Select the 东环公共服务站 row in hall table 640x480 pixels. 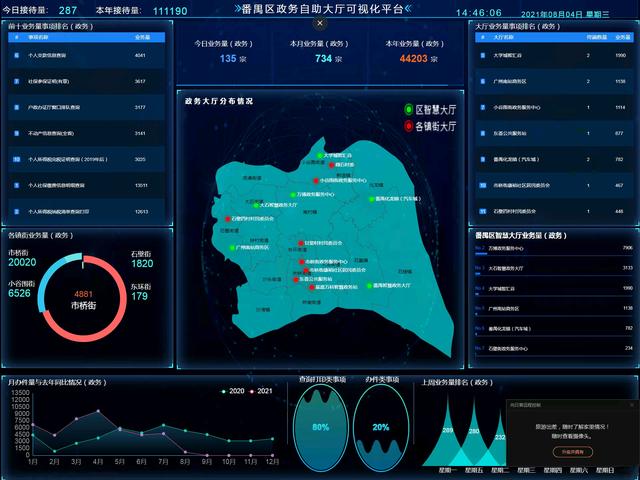click(x=554, y=133)
